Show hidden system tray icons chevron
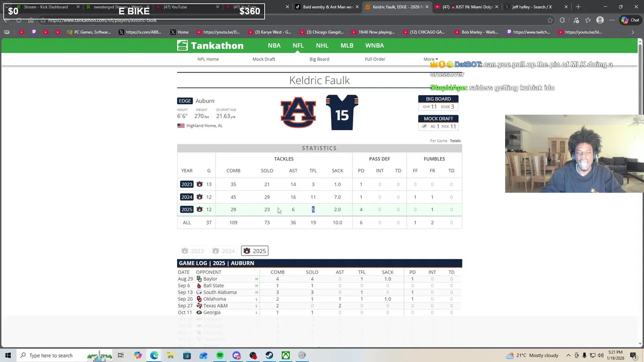This screenshot has height=362, width=644. pos(568,355)
